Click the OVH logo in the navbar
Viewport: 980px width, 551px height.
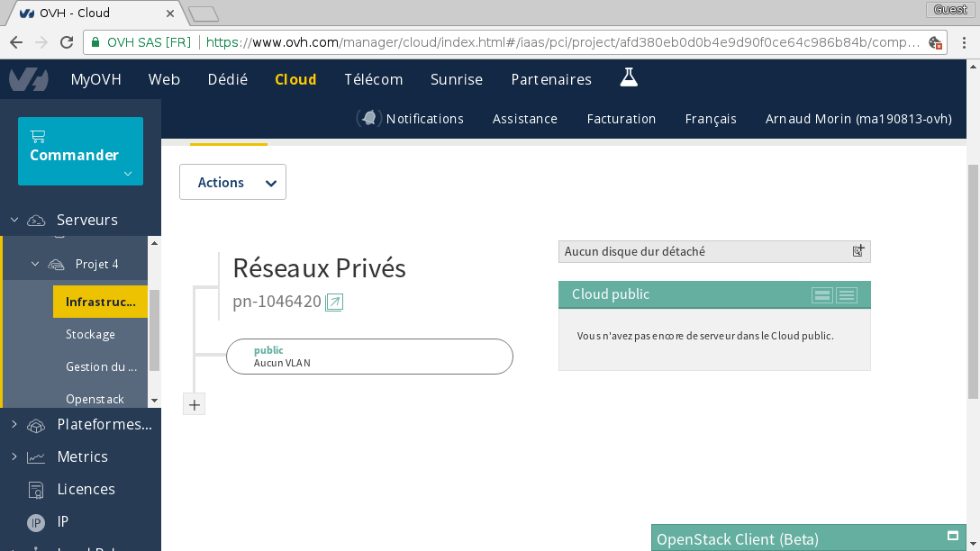pyautogui.click(x=29, y=80)
